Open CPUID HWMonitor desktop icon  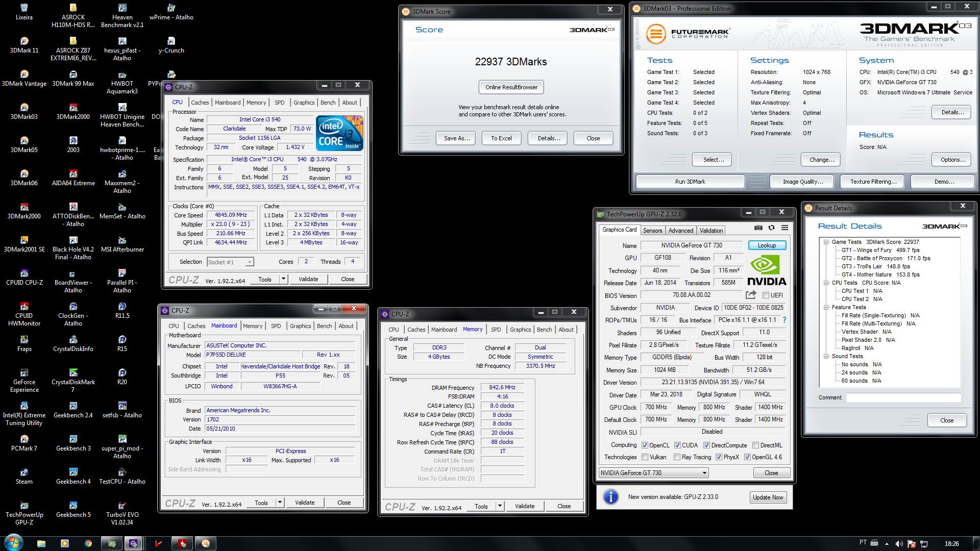pyautogui.click(x=24, y=314)
